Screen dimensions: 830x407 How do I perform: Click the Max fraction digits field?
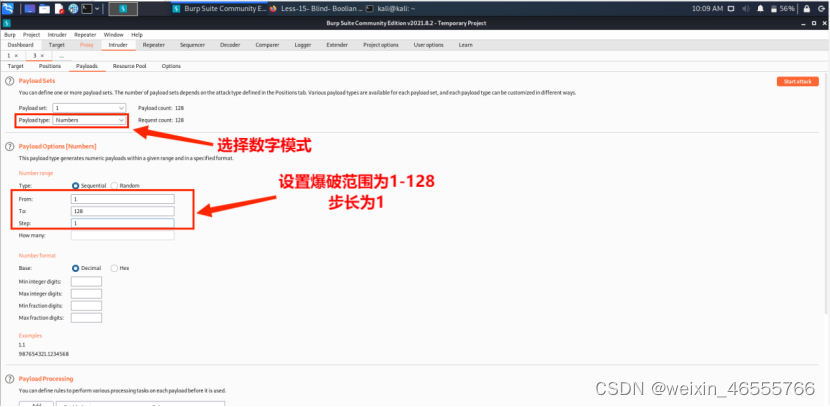[86, 318]
